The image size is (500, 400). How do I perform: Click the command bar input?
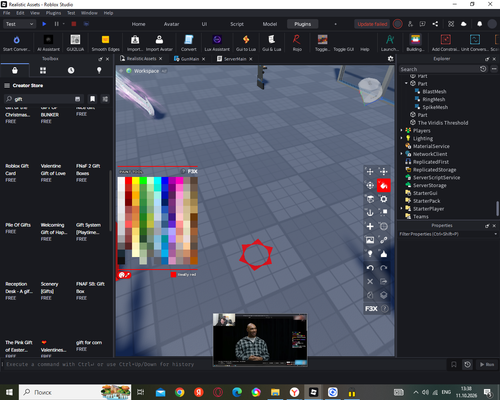tap(224, 364)
